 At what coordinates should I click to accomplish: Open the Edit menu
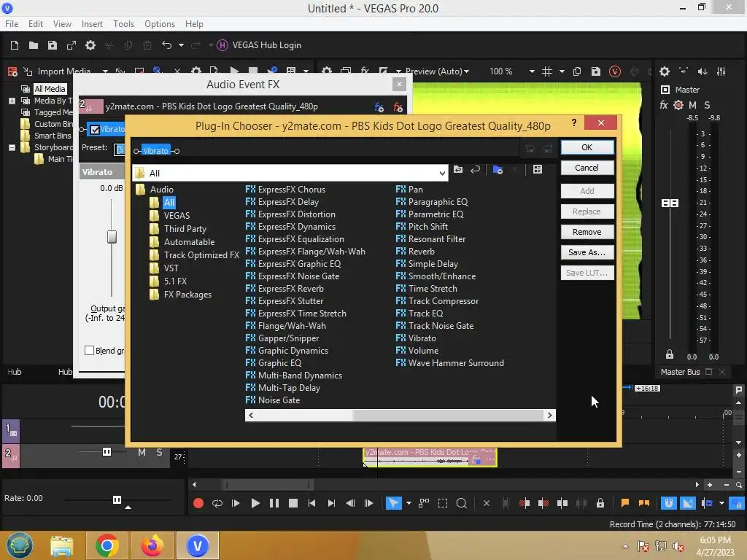36,24
